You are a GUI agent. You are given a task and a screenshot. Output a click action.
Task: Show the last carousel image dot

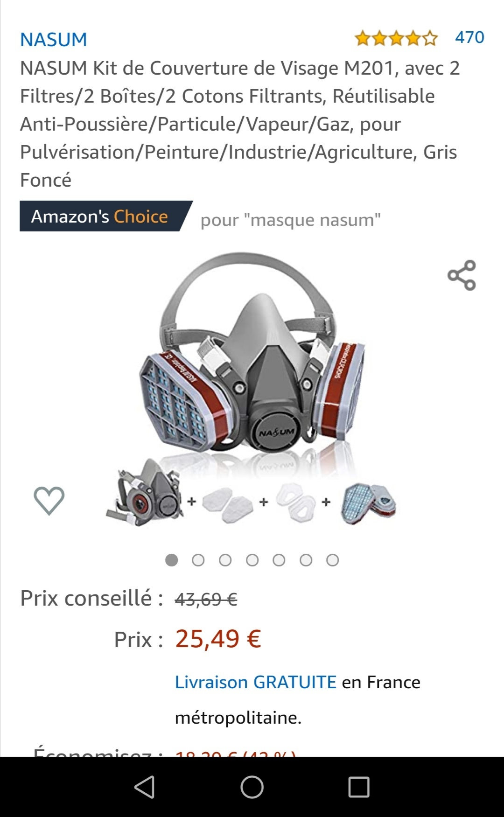333,560
